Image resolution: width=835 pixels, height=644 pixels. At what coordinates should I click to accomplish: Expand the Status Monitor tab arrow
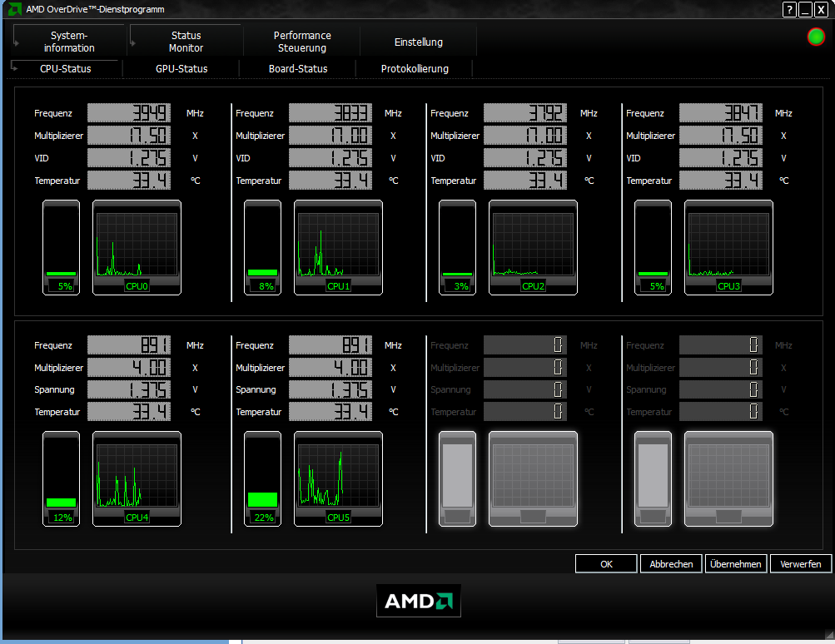pyautogui.click(x=133, y=42)
